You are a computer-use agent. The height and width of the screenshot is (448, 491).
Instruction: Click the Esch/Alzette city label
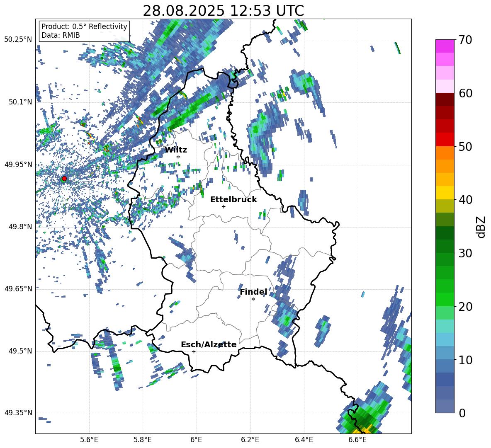click(x=209, y=344)
